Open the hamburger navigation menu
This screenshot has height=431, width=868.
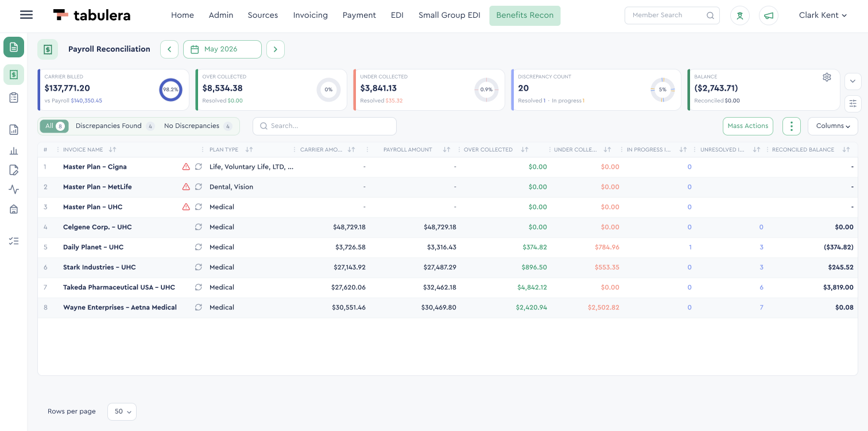pyautogui.click(x=26, y=15)
